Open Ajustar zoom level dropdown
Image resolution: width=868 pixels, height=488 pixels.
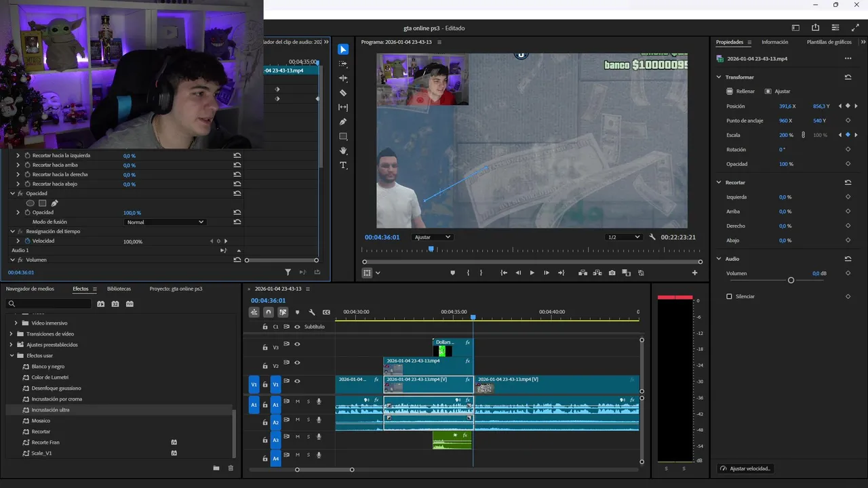(433, 237)
